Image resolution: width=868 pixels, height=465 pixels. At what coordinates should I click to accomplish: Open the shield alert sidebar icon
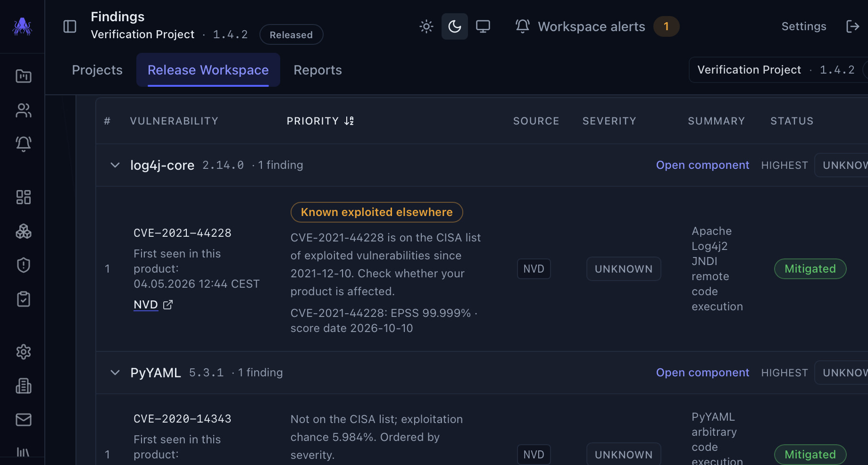[24, 265]
